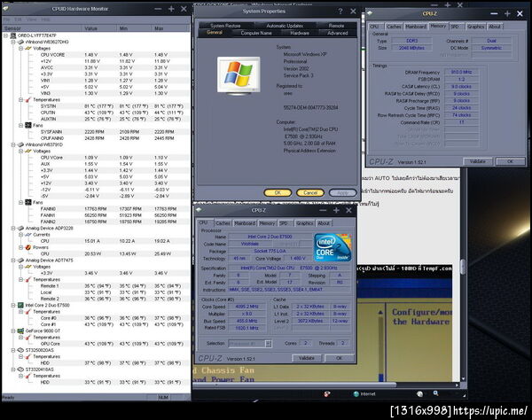Click the Value column header

[99, 28]
